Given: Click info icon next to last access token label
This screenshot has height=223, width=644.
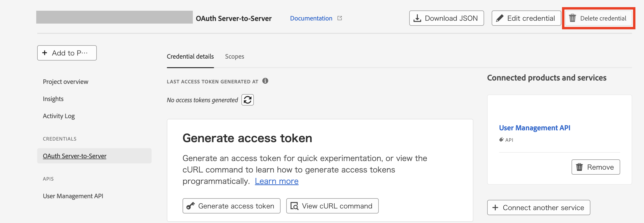Looking at the screenshot, I should click(x=265, y=81).
